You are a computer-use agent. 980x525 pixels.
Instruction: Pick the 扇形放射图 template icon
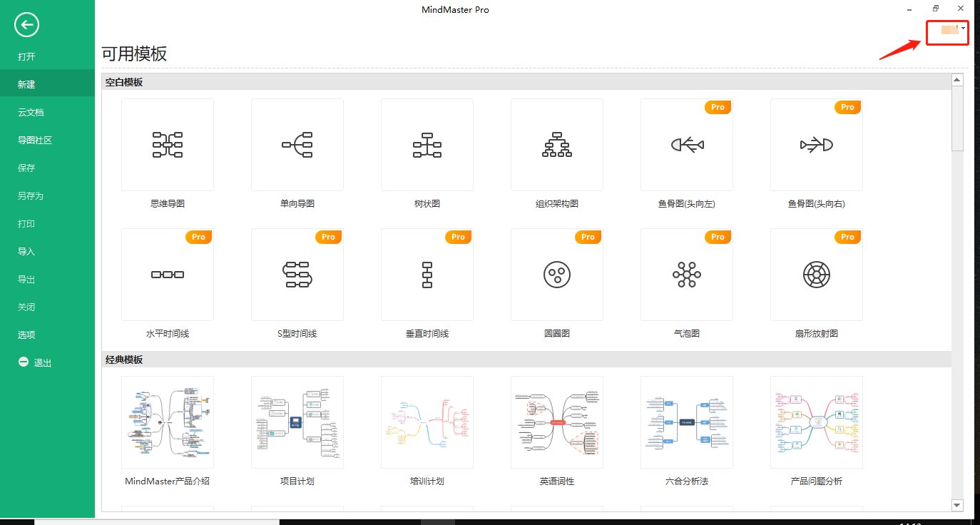pyautogui.click(x=817, y=275)
